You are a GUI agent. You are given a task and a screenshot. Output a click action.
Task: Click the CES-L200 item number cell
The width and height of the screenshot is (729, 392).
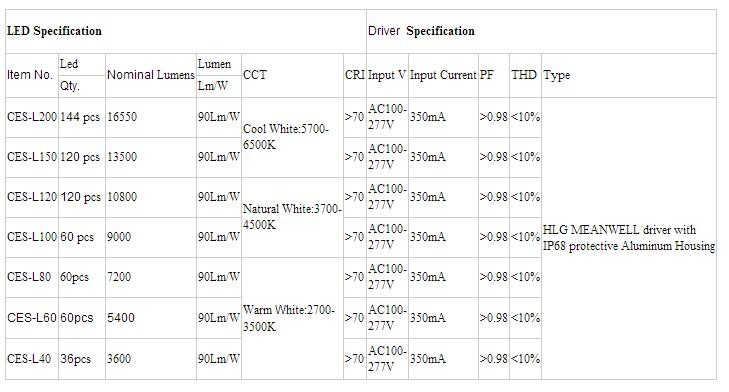pos(32,117)
